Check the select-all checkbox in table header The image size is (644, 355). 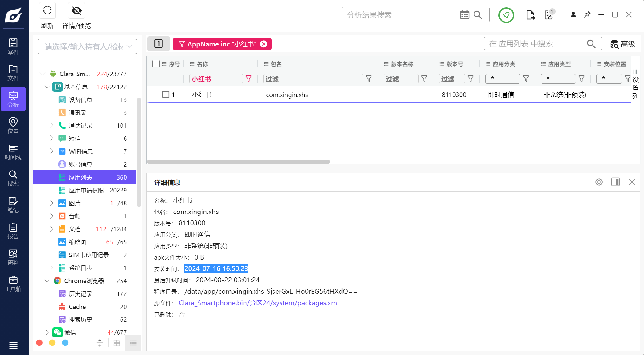point(156,64)
